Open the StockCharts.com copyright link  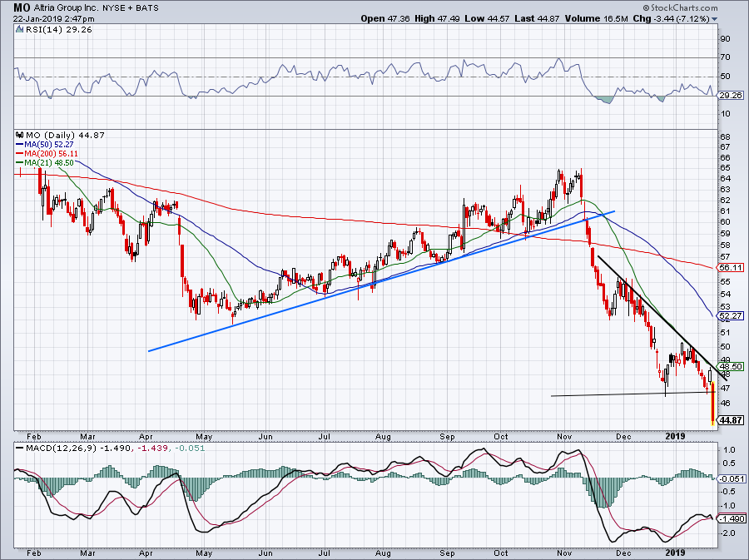tap(680, 7)
